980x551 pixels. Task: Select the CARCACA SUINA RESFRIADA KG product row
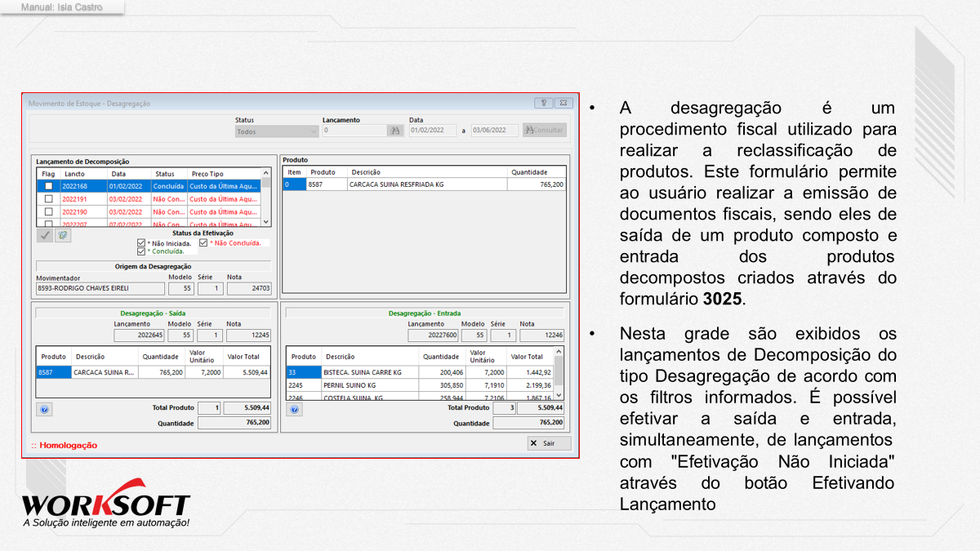tap(424, 184)
